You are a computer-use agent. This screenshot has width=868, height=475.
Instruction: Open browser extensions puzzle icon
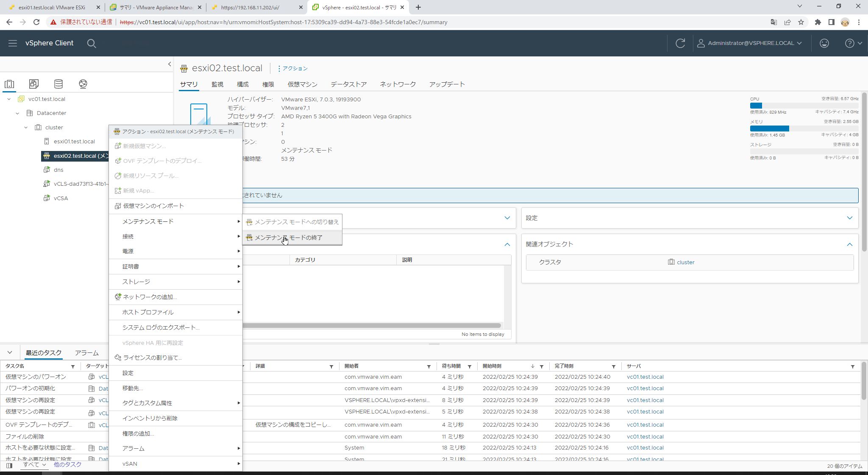[x=818, y=22]
